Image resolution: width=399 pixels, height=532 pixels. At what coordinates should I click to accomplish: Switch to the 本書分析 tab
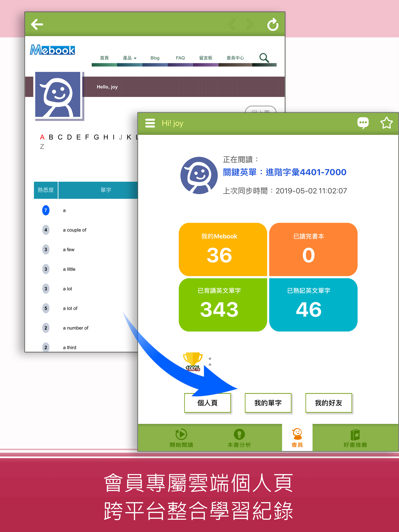coord(239,438)
